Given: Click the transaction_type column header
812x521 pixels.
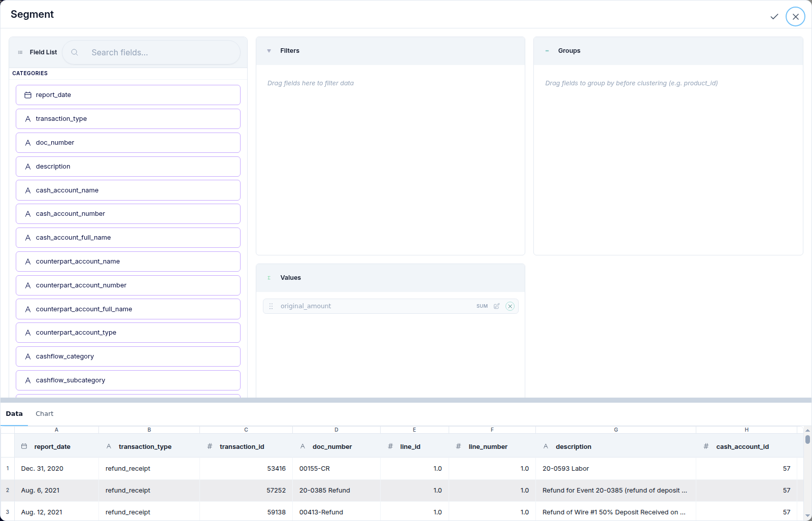Looking at the screenshot, I should 149,446.
